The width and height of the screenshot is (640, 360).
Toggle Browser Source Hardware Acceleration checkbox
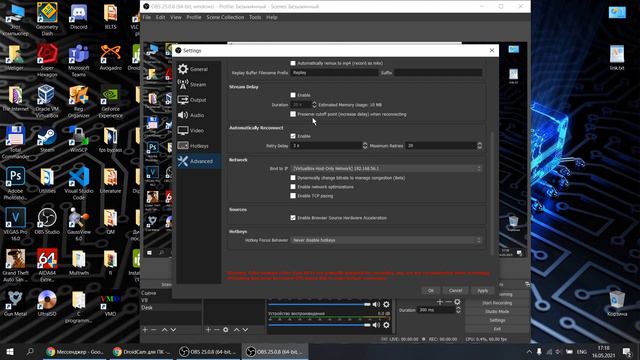pyautogui.click(x=293, y=218)
